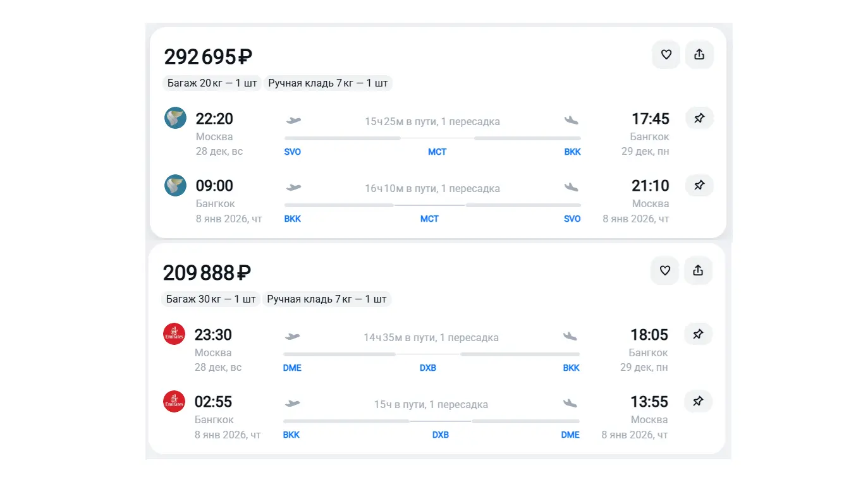Pin the 02:55 Emirates return flight
This screenshot has height=487, width=868.
point(698,402)
